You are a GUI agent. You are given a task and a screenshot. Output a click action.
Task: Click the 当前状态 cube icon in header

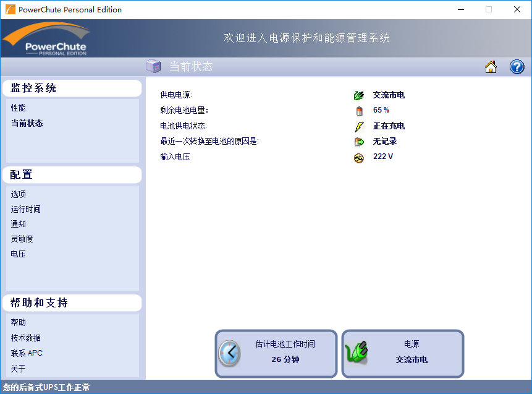click(x=153, y=66)
